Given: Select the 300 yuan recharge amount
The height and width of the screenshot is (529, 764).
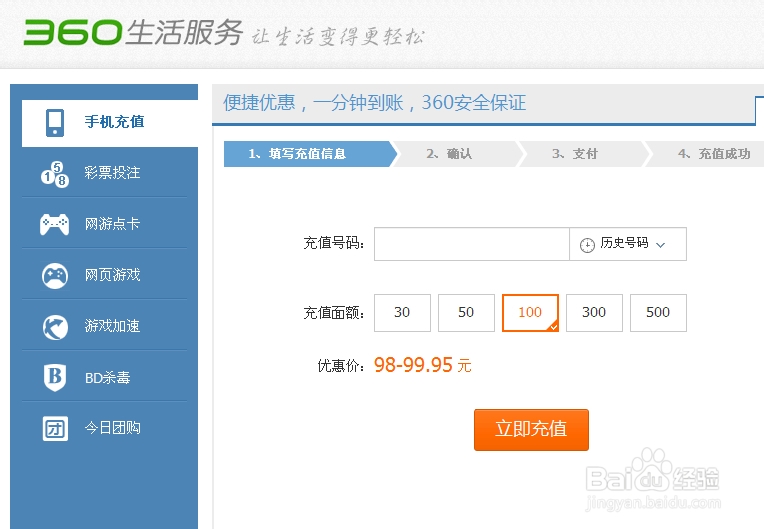Looking at the screenshot, I should pos(594,313).
